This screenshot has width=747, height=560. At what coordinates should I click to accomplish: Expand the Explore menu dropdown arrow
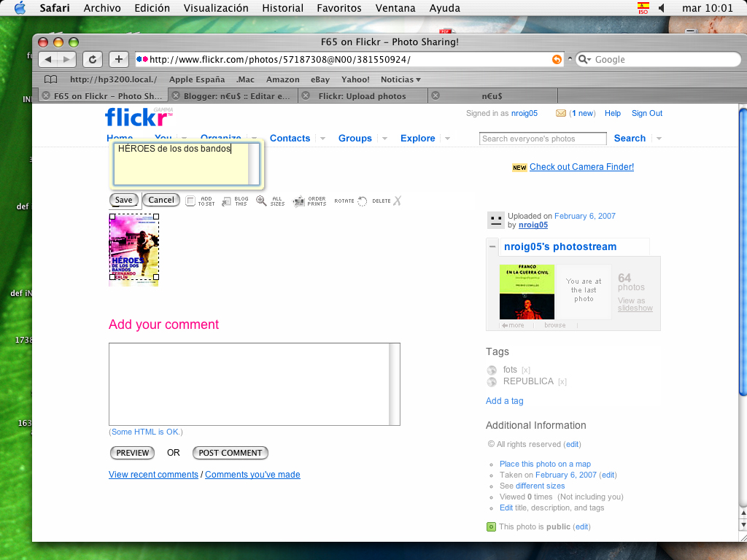447,139
